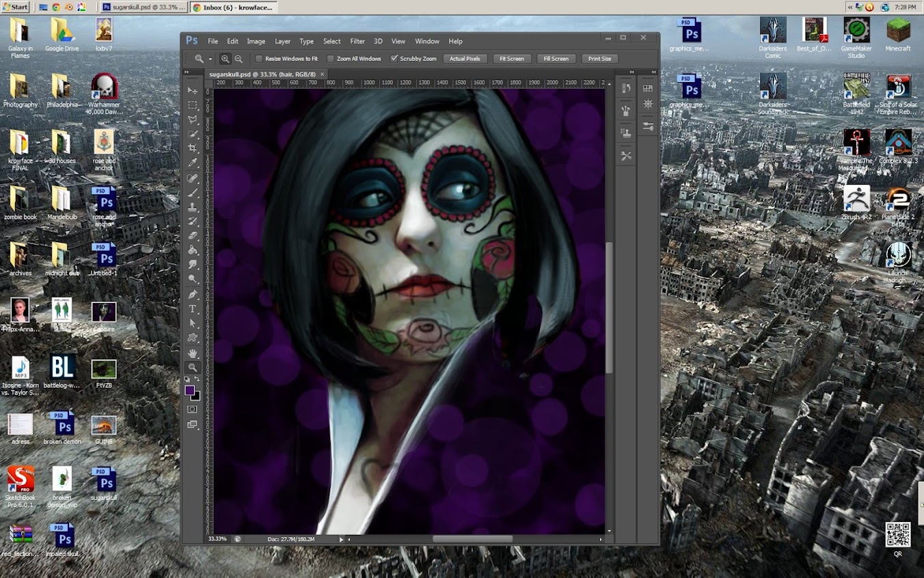
Task: Disable Scrubby Zoom checkbox
Action: coord(394,59)
